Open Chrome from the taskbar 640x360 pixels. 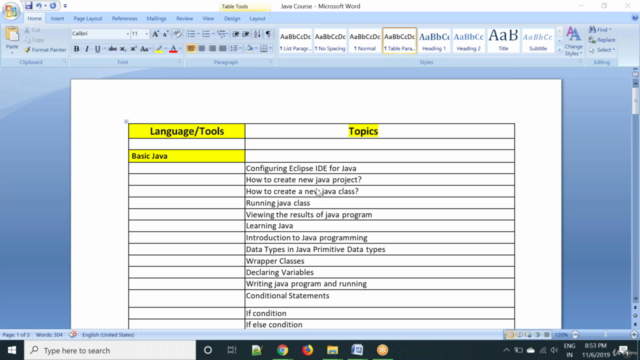[282, 350]
